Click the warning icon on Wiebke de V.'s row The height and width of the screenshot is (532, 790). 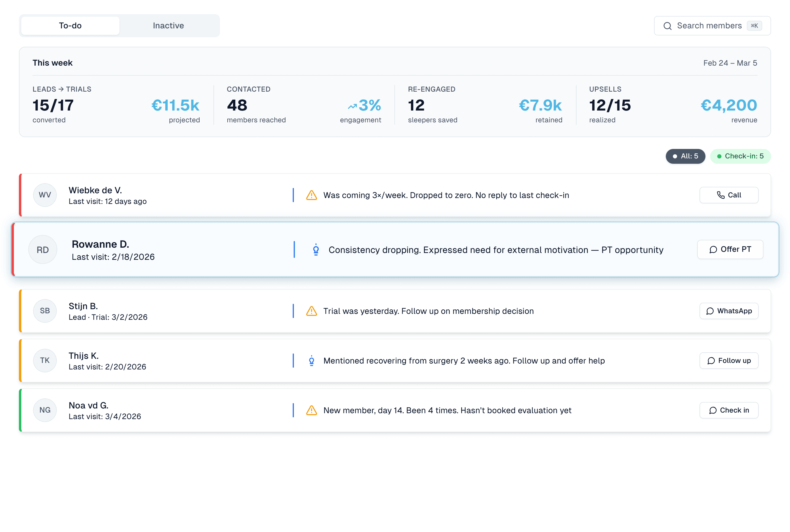click(x=311, y=195)
